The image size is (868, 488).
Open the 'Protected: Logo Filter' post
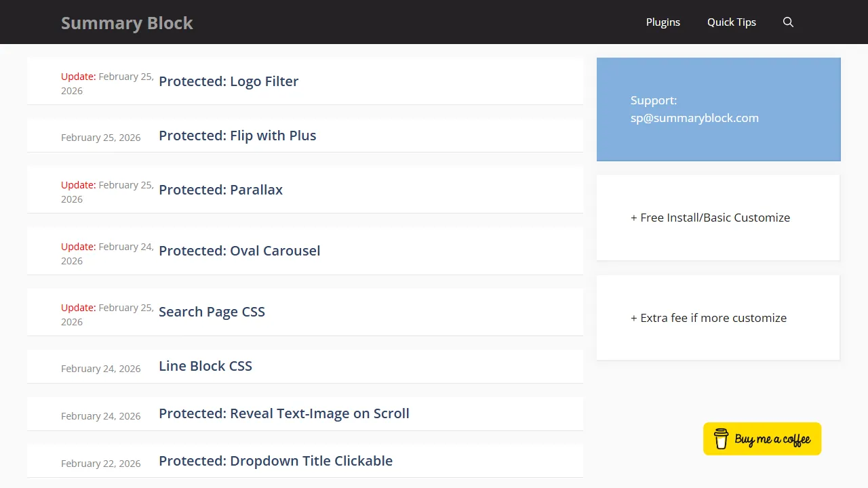tap(229, 81)
